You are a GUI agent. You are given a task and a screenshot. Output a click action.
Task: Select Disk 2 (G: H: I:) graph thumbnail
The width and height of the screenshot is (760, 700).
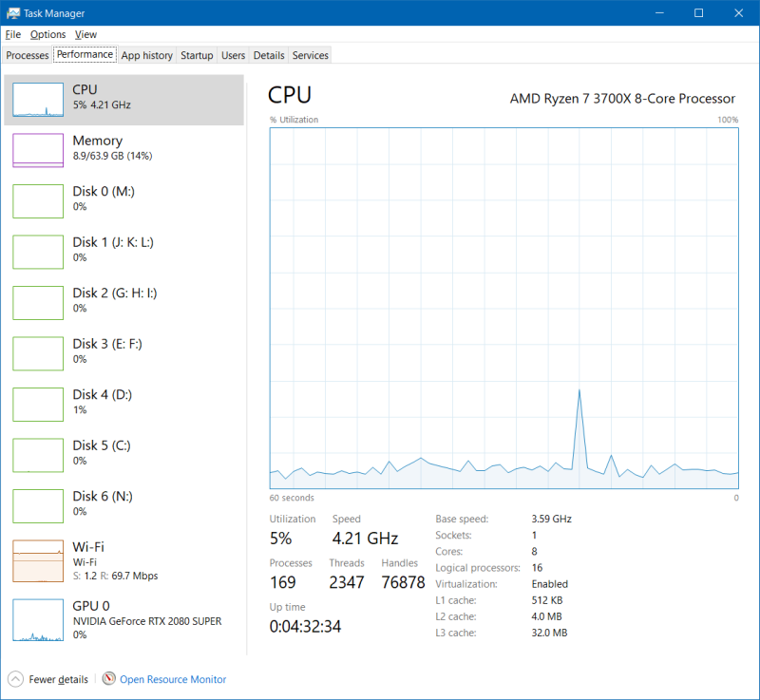(x=38, y=303)
